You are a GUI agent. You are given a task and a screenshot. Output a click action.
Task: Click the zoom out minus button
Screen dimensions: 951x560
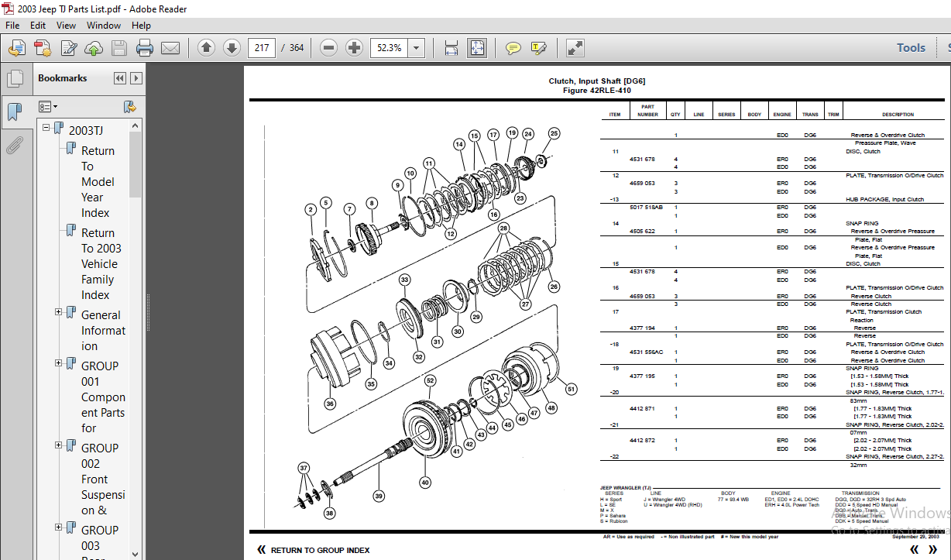[328, 48]
